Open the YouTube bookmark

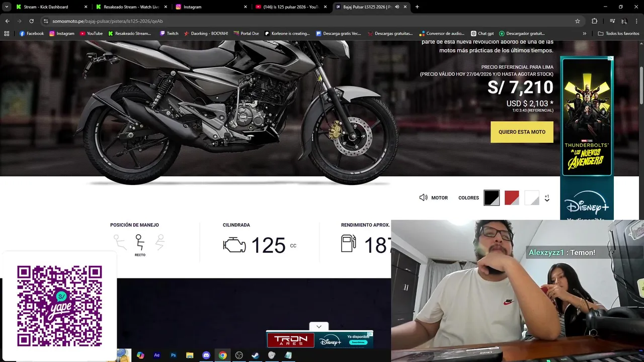coord(91,33)
